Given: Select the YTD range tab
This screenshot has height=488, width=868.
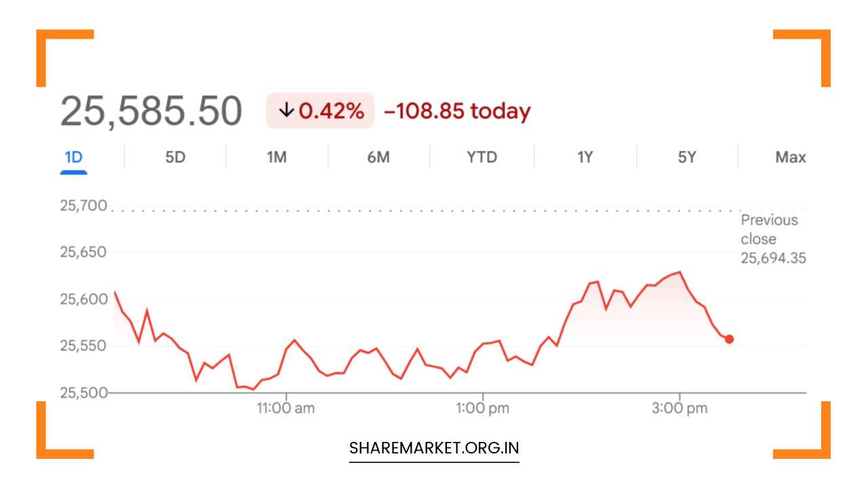Looking at the screenshot, I should coord(481,157).
